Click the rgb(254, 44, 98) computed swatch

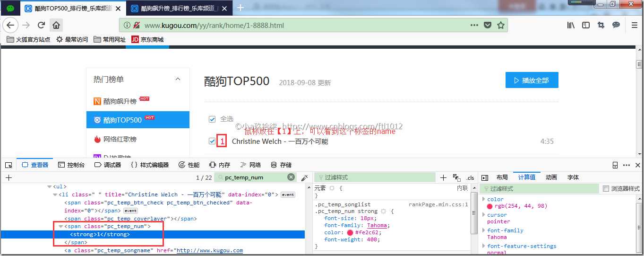pos(490,206)
